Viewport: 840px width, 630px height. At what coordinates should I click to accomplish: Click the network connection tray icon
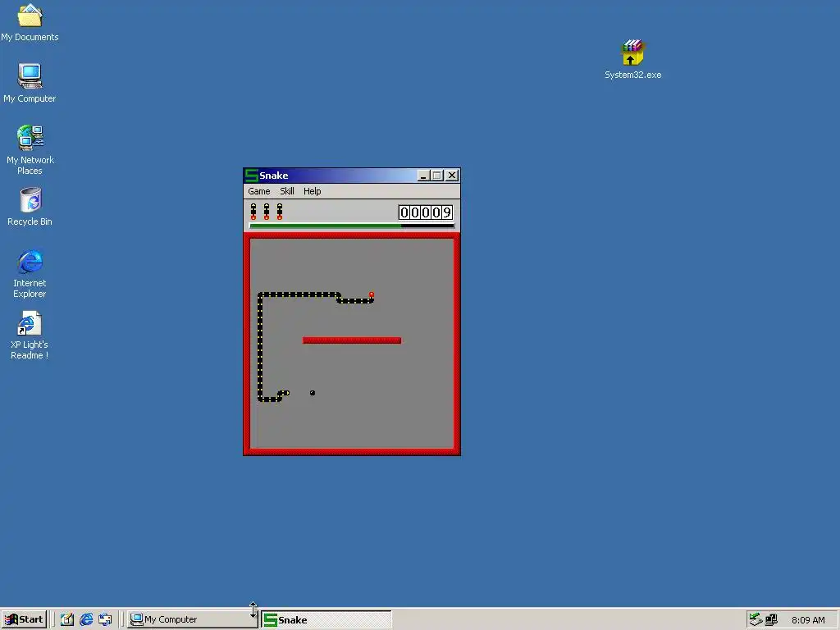pyautogui.click(x=771, y=620)
